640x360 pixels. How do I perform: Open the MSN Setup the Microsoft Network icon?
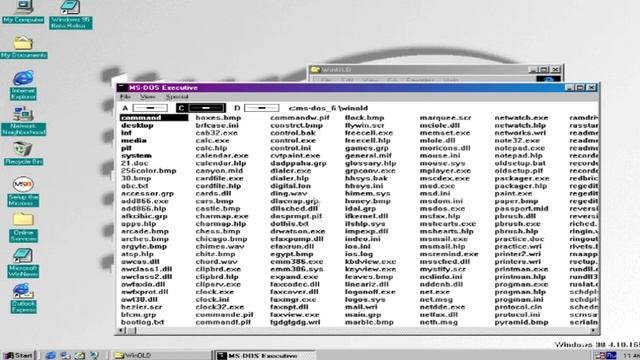tap(23, 191)
